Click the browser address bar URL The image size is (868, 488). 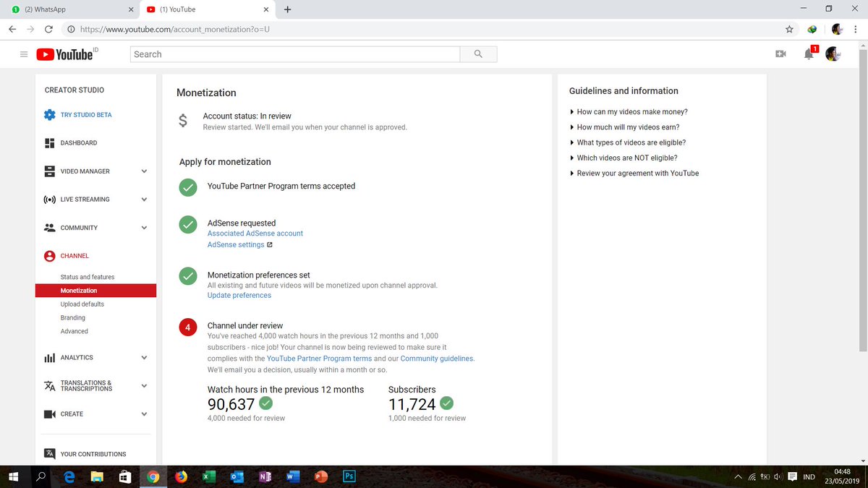tap(176, 30)
